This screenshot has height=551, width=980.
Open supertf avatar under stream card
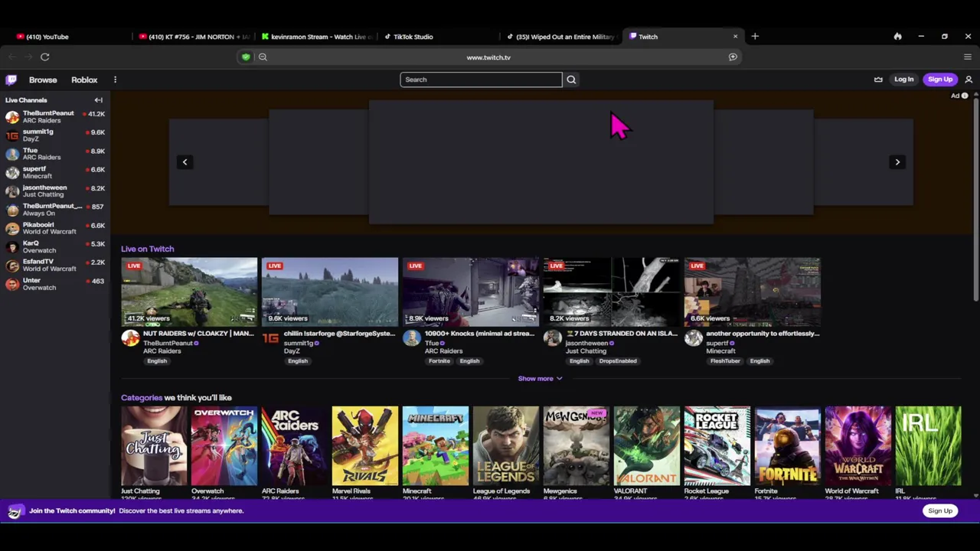694,337
